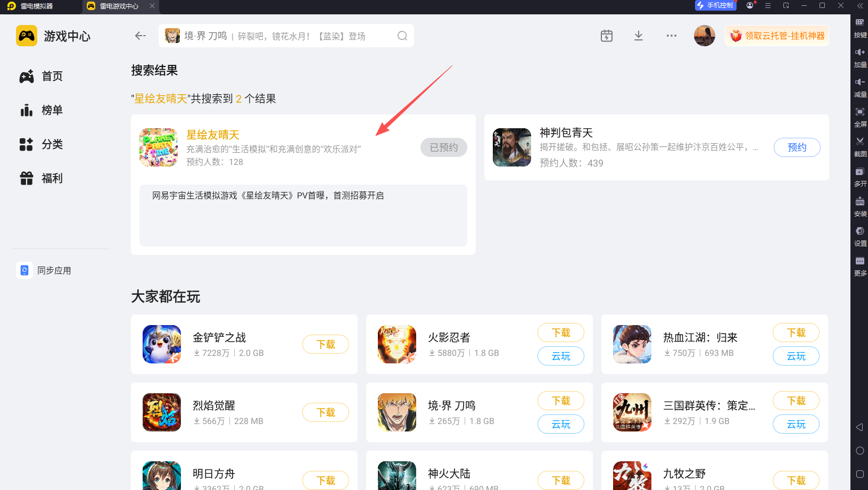Open the calendar reservation icon in header
Viewport: 868px width, 490px height.
(x=607, y=36)
